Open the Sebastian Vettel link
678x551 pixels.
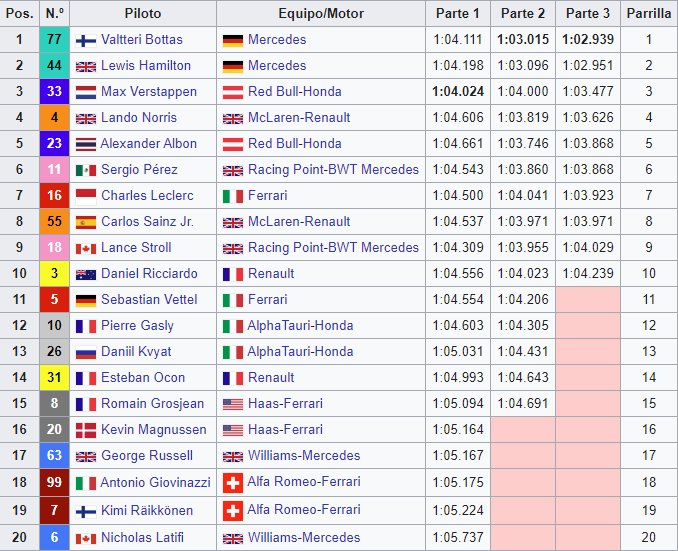pyautogui.click(x=149, y=299)
